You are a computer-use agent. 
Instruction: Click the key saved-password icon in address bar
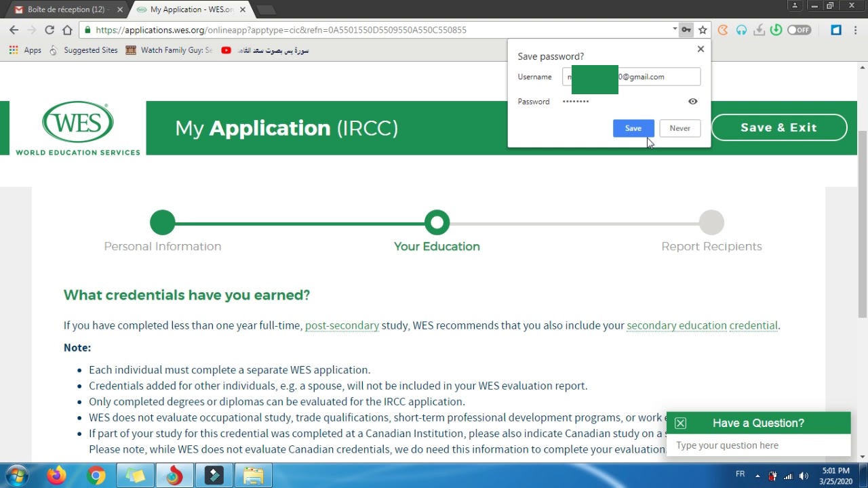click(686, 30)
